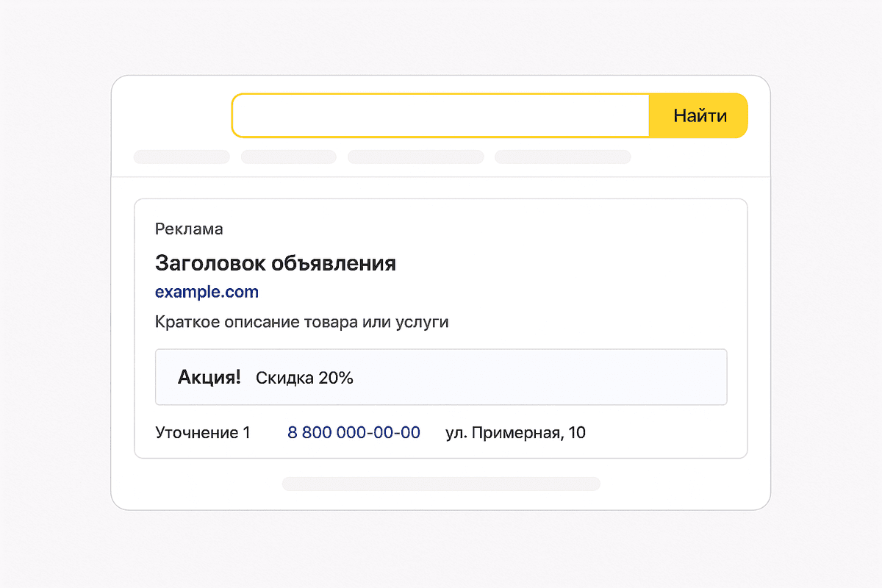Click the ad description text line
The image size is (882, 588).
coord(302,321)
